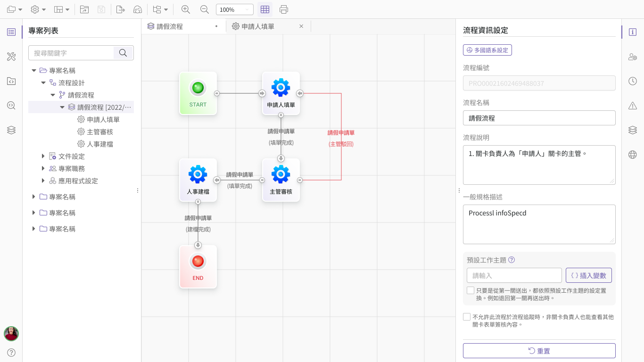
Task: Expand the 文件設定 tree node
Action: [x=43, y=156]
